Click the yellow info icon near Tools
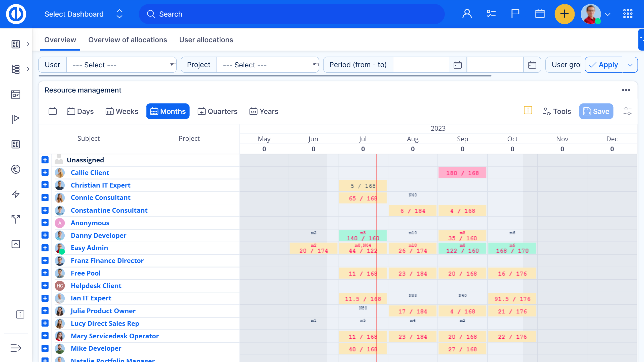This screenshot has width=644, height=362. coord(528,110)
